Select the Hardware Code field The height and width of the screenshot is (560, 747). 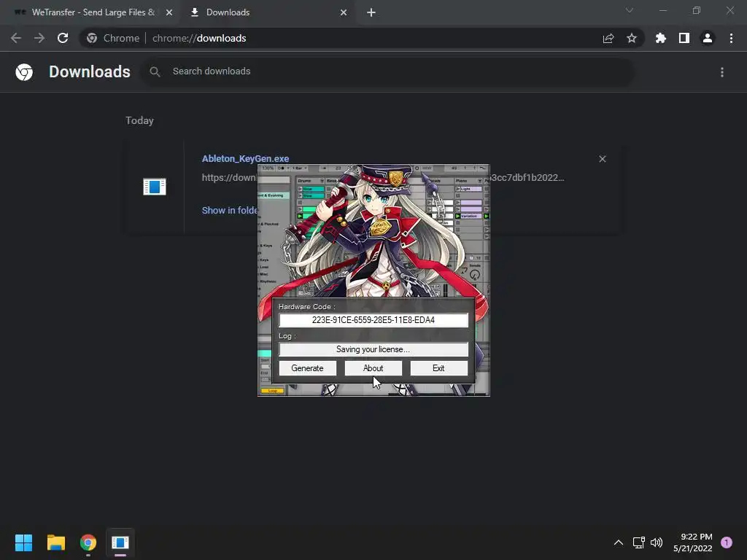click(x=373, y=320)
